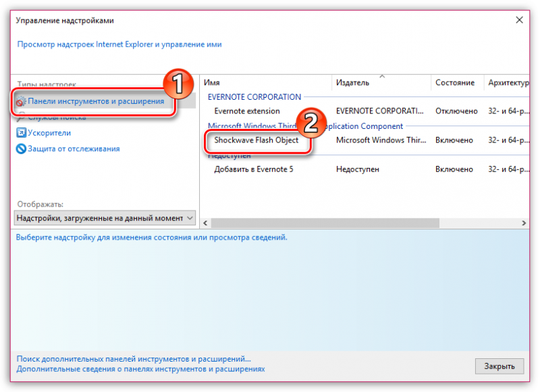
Task: Select the Добавить в Evernote 5 entry
Action: point(254,169)
